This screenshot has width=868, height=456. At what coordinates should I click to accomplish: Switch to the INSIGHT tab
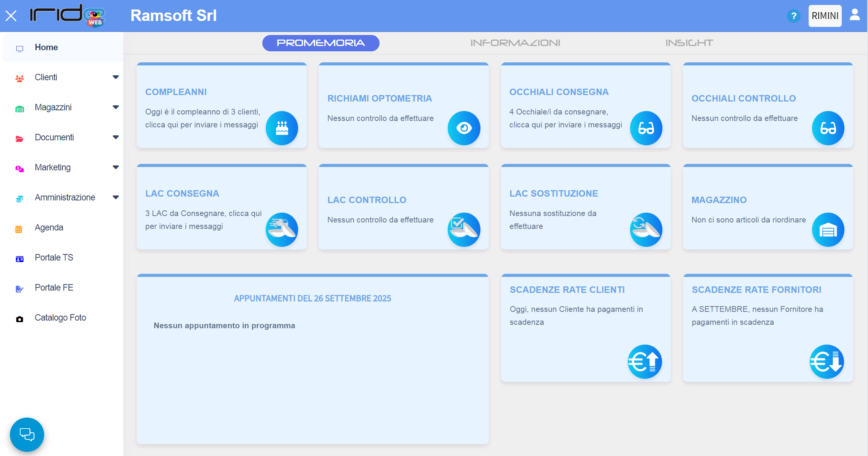(x=689, y=43)
